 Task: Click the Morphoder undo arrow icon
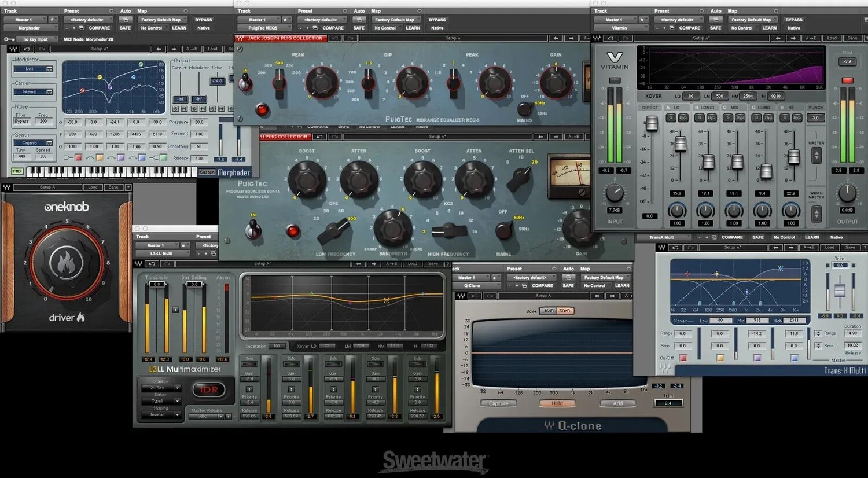26,49
